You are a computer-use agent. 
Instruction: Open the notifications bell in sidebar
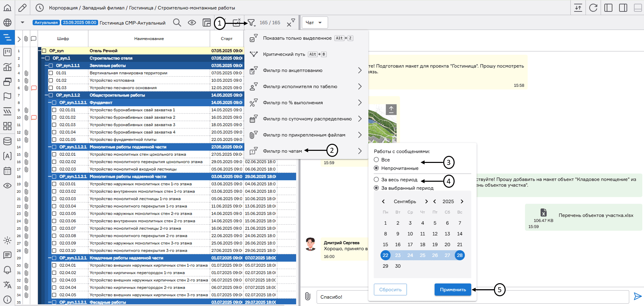(x=7, y=270)
